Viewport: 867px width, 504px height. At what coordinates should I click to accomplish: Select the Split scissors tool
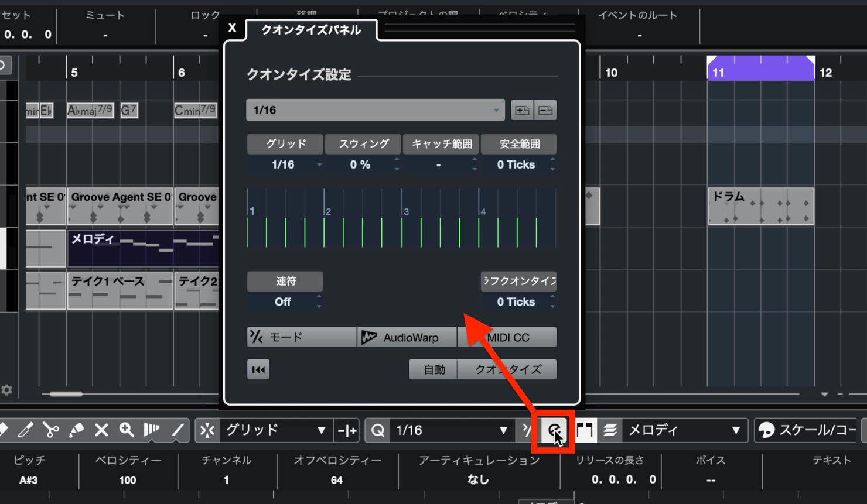click(x=51, y=430)
